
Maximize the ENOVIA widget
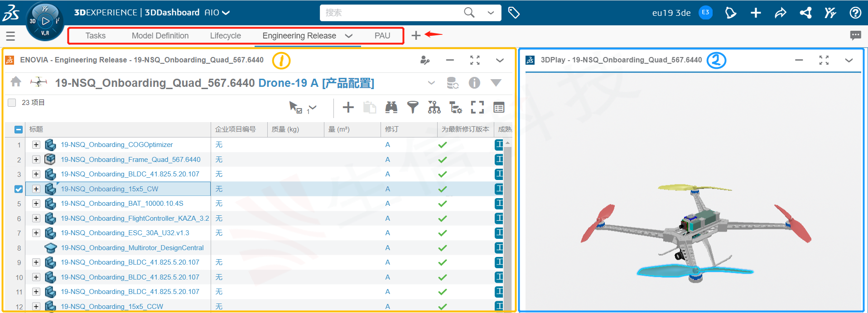click(x=475, y=60)
